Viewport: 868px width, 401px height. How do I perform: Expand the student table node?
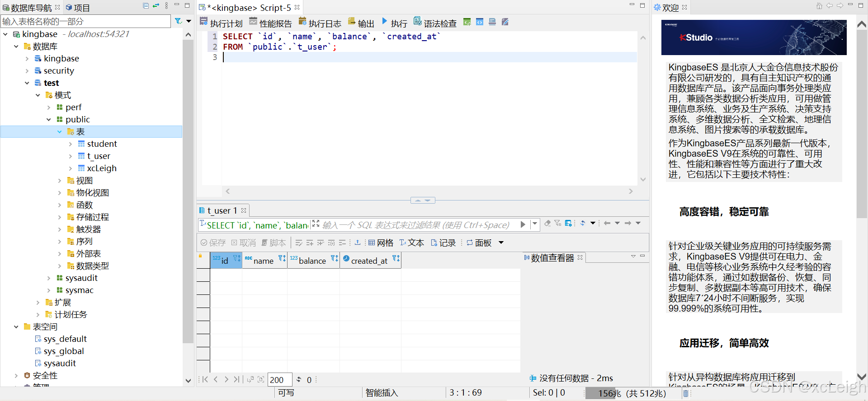[71, 144]
